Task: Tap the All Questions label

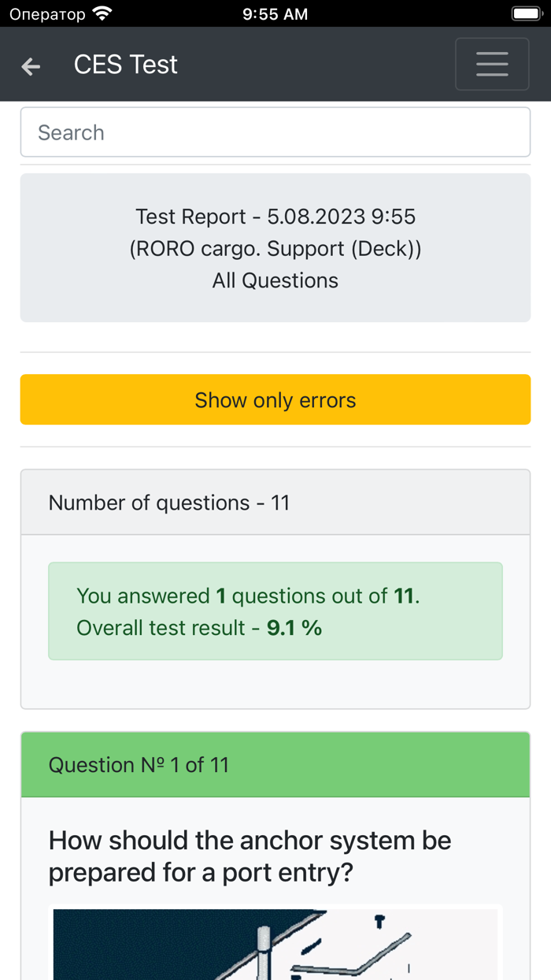Action: [275, 280]
